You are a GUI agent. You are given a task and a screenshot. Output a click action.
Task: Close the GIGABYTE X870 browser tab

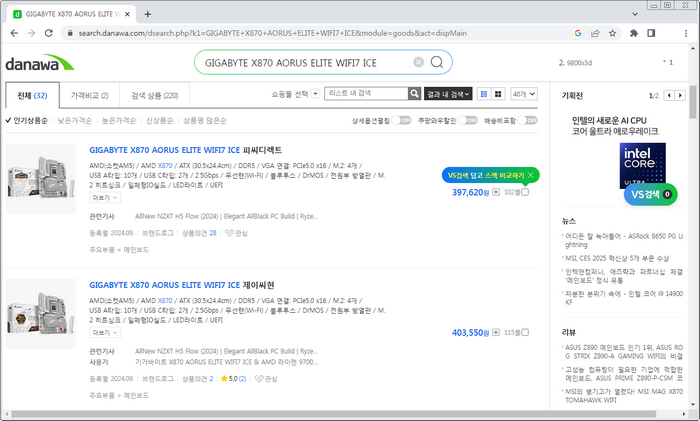point(127,14)
